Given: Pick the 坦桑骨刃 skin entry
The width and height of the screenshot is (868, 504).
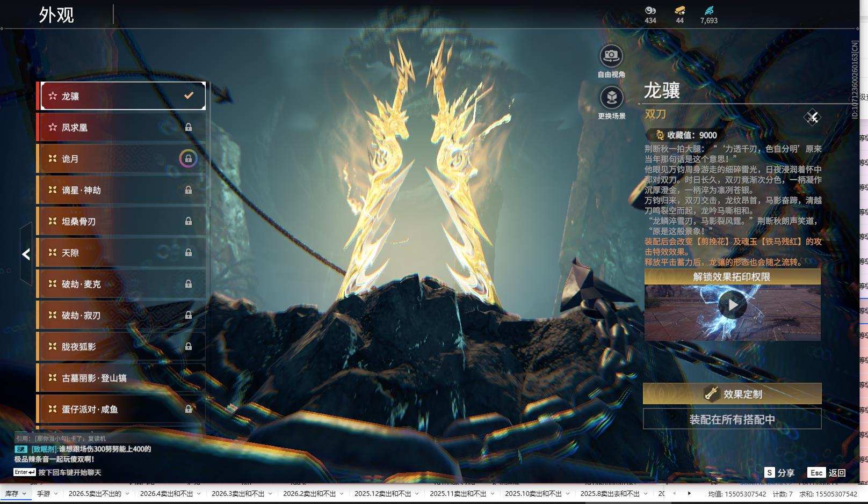Looking at the screenshot, I should 121,221.
